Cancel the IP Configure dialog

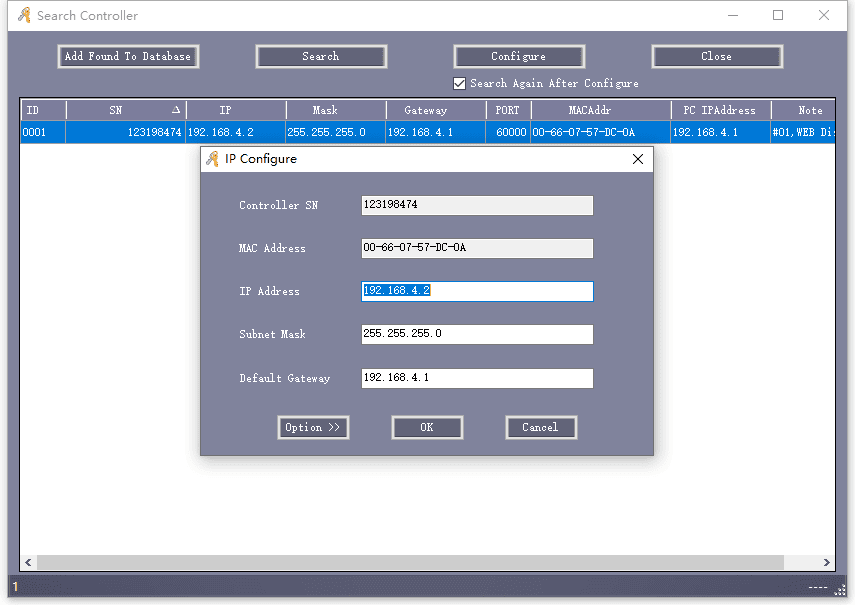click(540, 428)
